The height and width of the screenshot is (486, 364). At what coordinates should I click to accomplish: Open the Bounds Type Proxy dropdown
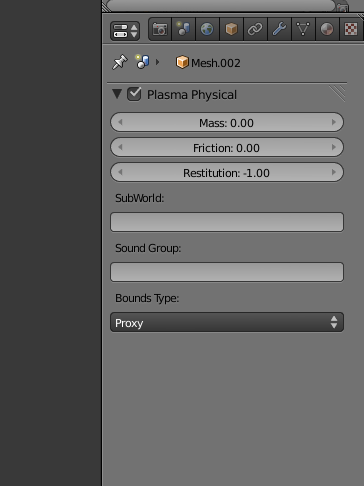coord(227,322)
